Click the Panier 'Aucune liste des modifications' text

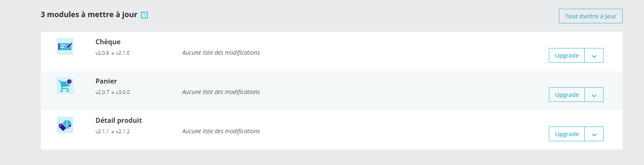pyautogui.click(x=221, y=92)
